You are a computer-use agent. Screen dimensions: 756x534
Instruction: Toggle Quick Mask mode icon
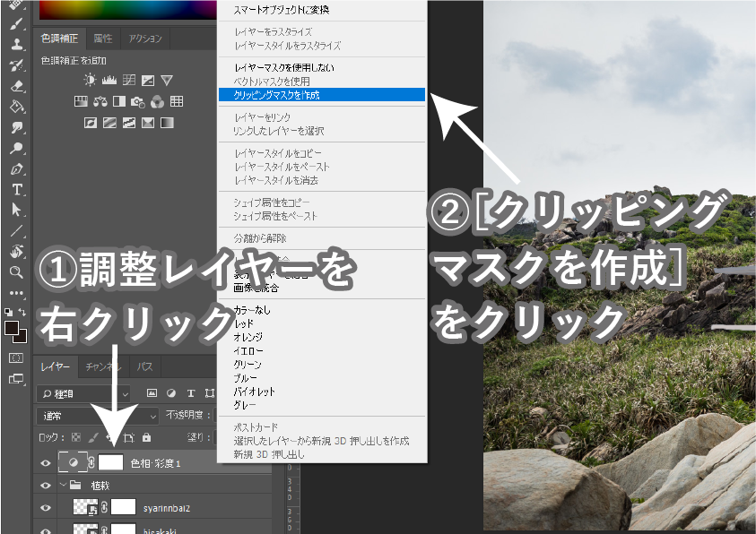click(16, 357)
